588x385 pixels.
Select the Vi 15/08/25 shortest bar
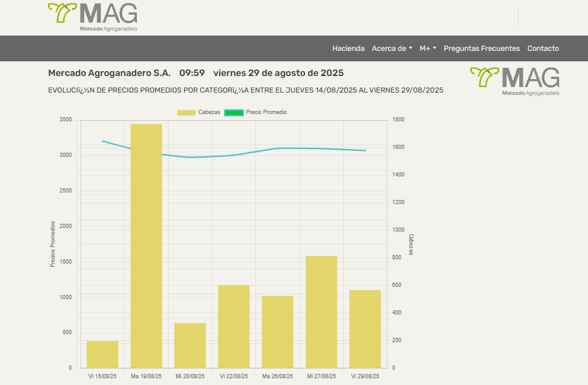103,354
